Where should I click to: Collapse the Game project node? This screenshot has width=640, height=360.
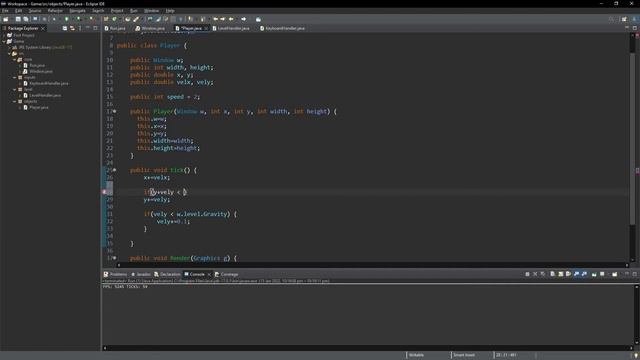tap(4, 41)
